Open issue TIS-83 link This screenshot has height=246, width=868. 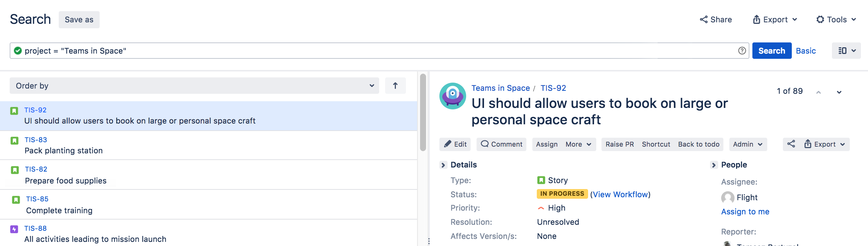(x=36, y=140)
